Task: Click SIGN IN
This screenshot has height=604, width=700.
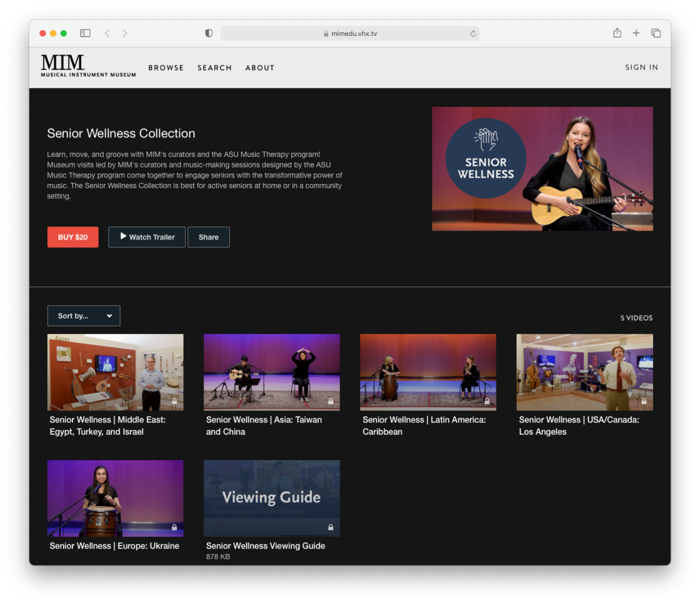Action: 642,67
